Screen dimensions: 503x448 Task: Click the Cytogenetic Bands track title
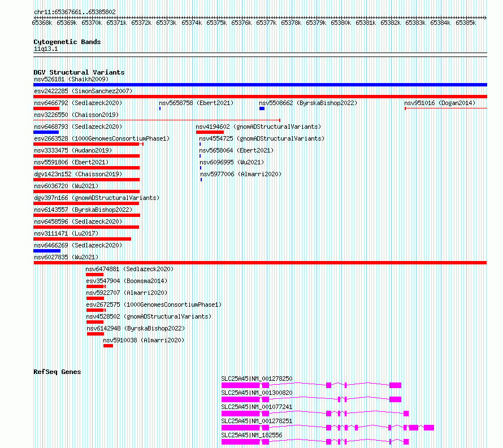pos(67,42)
